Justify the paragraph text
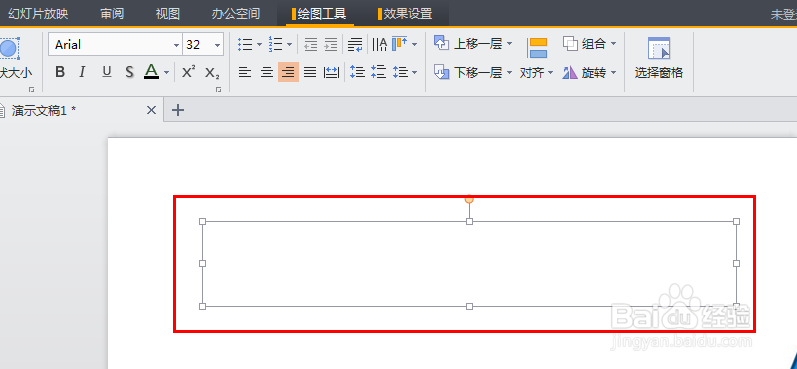The image size is (797, 369). tap(310, 72)
